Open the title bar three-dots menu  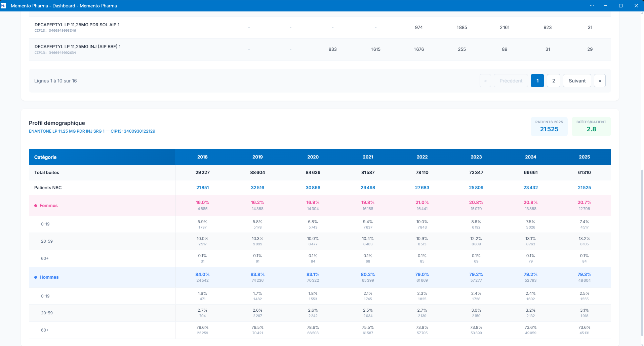[x=592, y=6]
